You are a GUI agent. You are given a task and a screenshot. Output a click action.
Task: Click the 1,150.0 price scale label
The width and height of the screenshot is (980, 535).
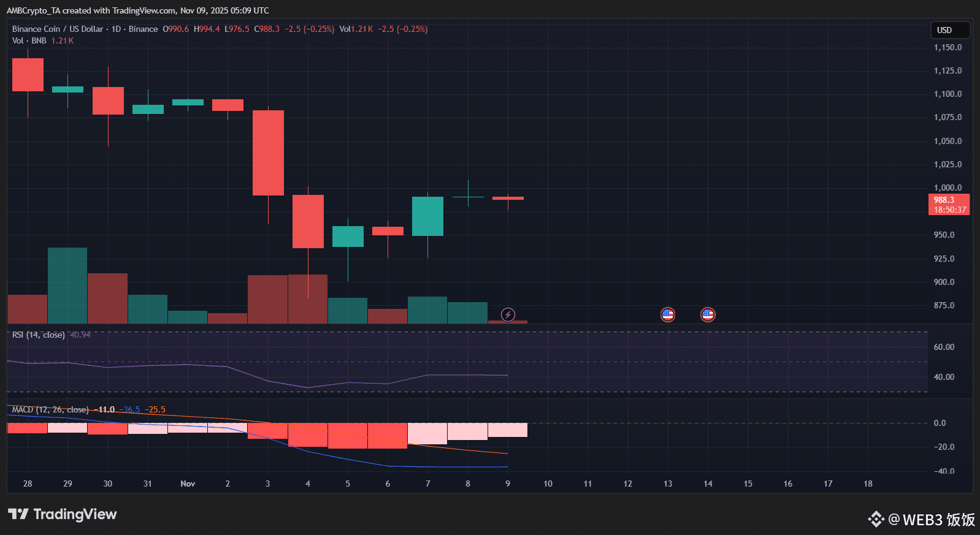947,47
